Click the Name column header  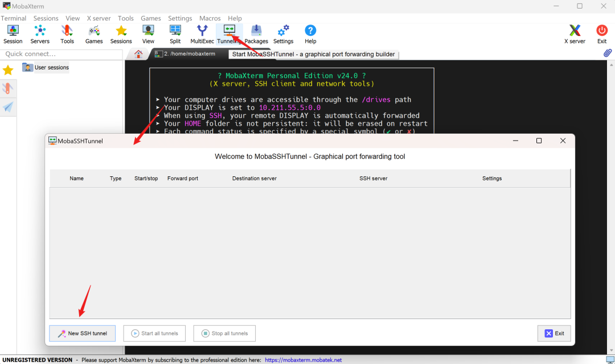click(76, 178)
